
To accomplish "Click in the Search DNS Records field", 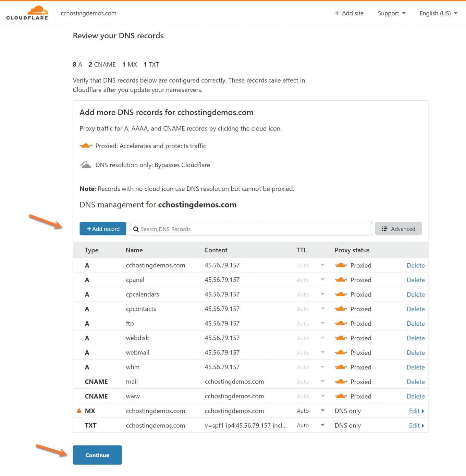I will (254, 229).
